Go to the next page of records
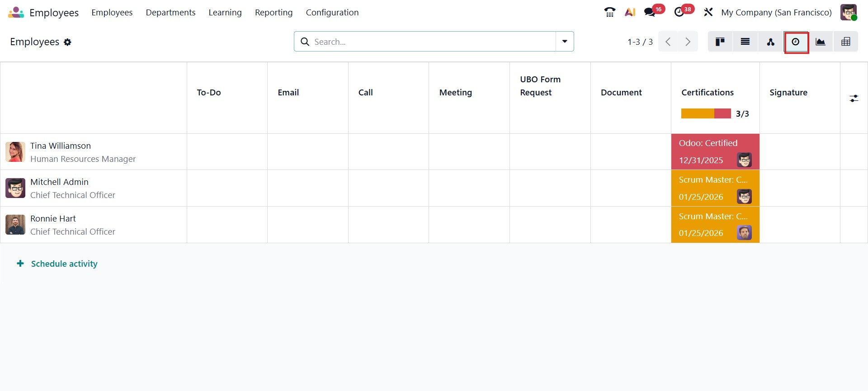 688,42
